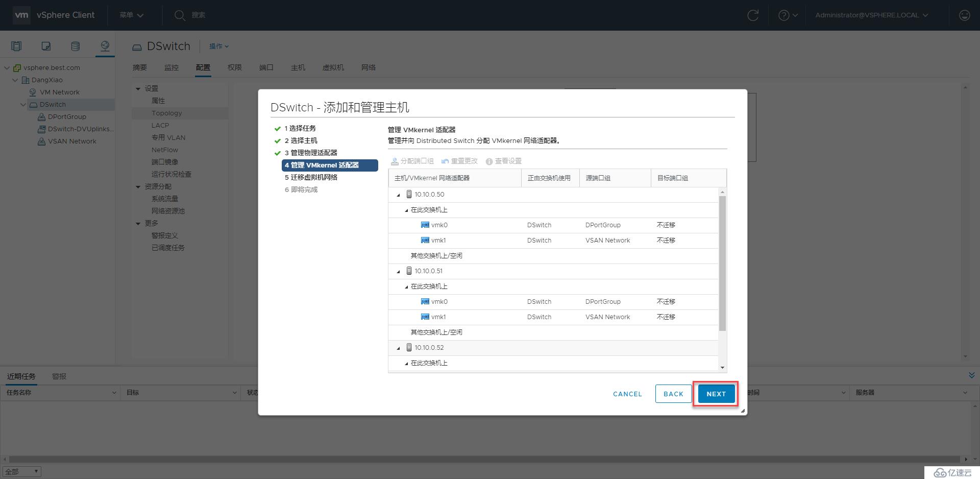Click the vm logo in header

[x=21, y=15]
